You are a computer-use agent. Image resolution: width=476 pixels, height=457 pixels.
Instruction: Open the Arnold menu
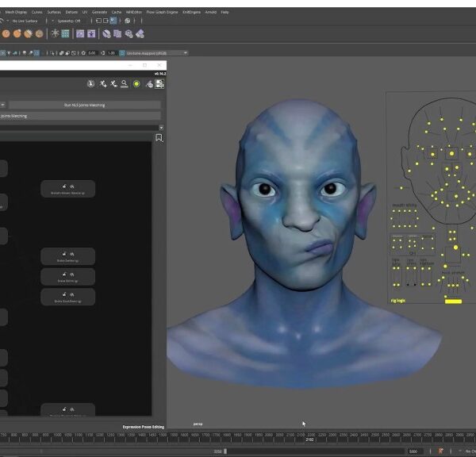click(211, 12)
